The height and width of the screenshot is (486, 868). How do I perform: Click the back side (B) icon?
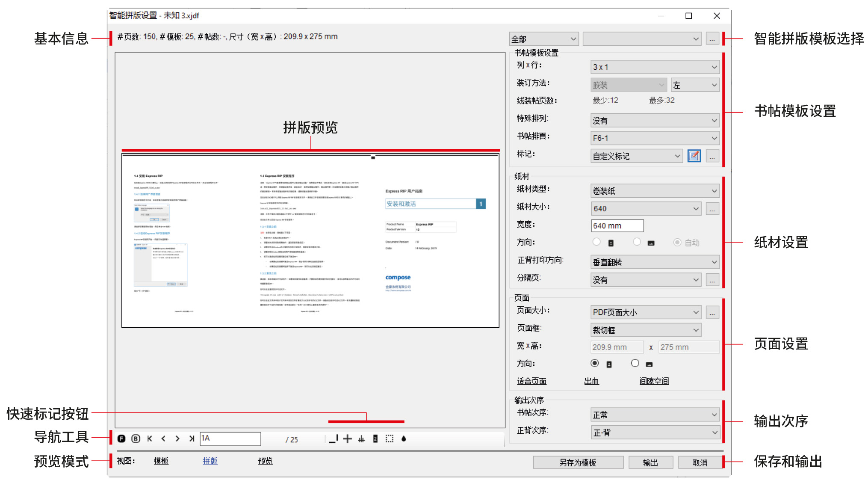[x=136, y=439]
